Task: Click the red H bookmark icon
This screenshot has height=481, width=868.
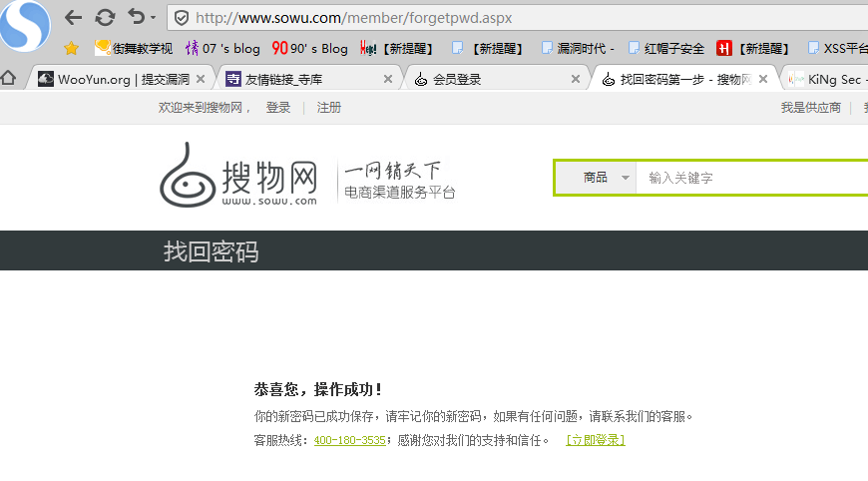Action: 723,48
